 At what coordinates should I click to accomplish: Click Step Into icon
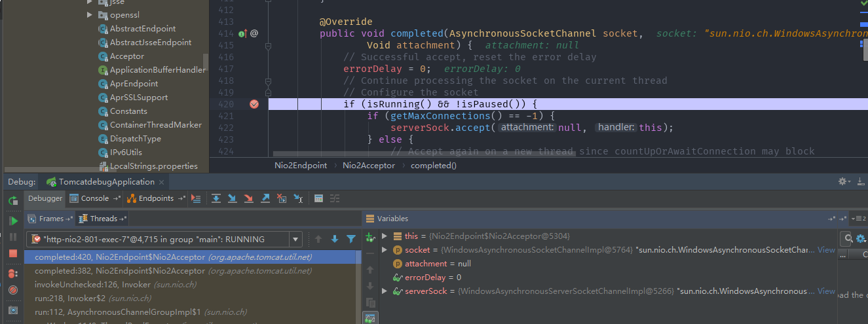(232, 198)
